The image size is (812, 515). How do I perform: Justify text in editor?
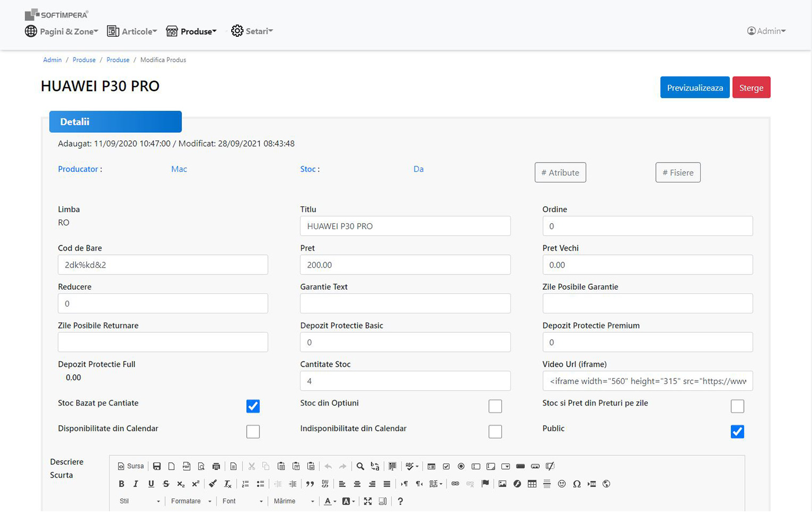[387, 484]
